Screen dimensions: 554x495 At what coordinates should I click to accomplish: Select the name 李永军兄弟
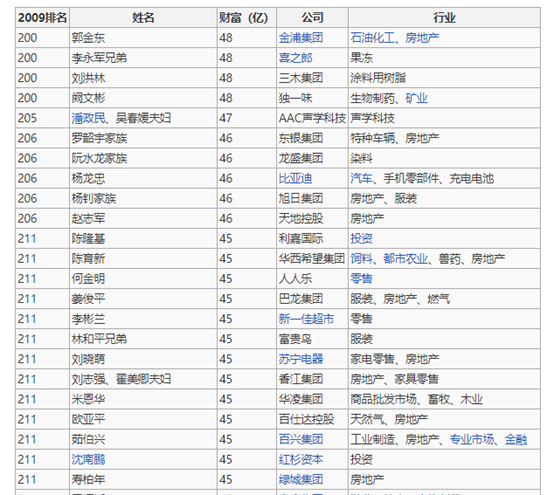pos(99,58)
